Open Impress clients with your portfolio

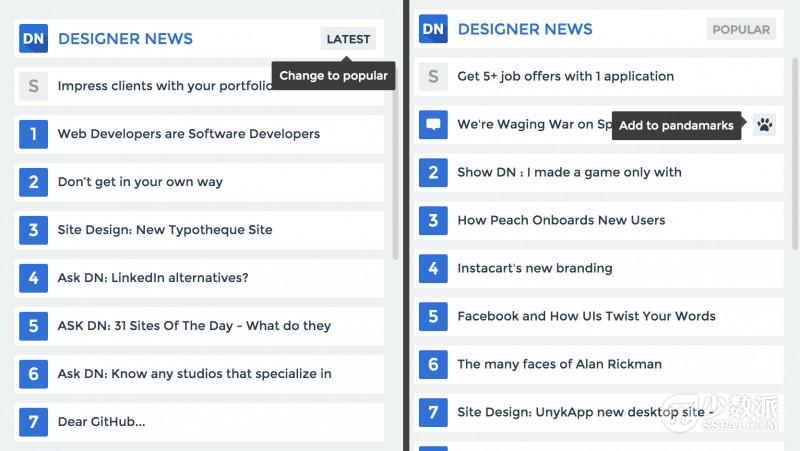point(165,86)
